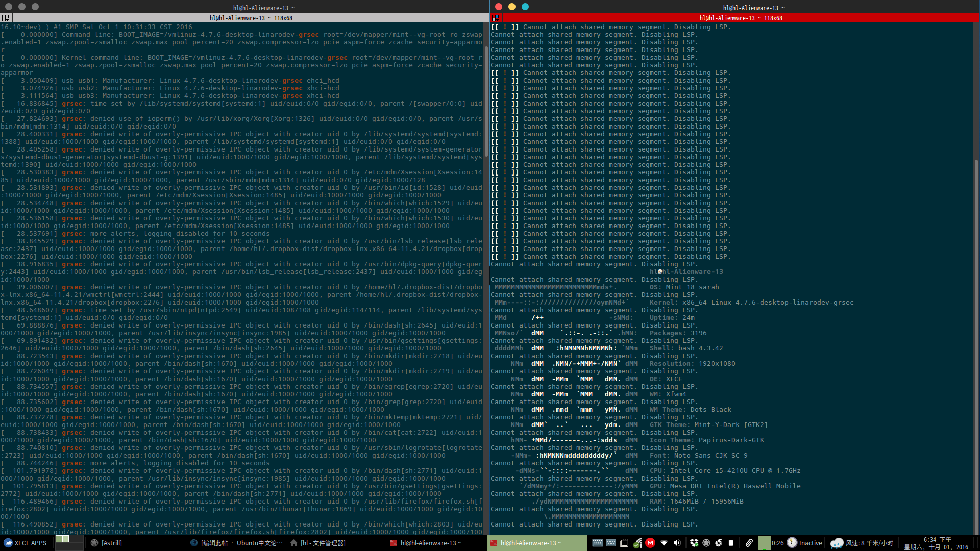Click the green CPU load monitor graph

(764, 543)
